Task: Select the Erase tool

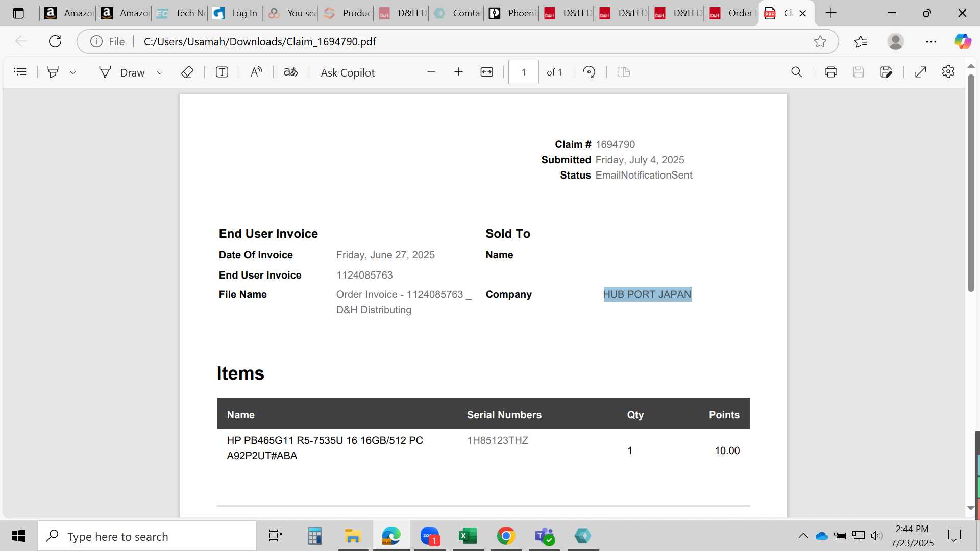Action: click(x=187, y=72)
